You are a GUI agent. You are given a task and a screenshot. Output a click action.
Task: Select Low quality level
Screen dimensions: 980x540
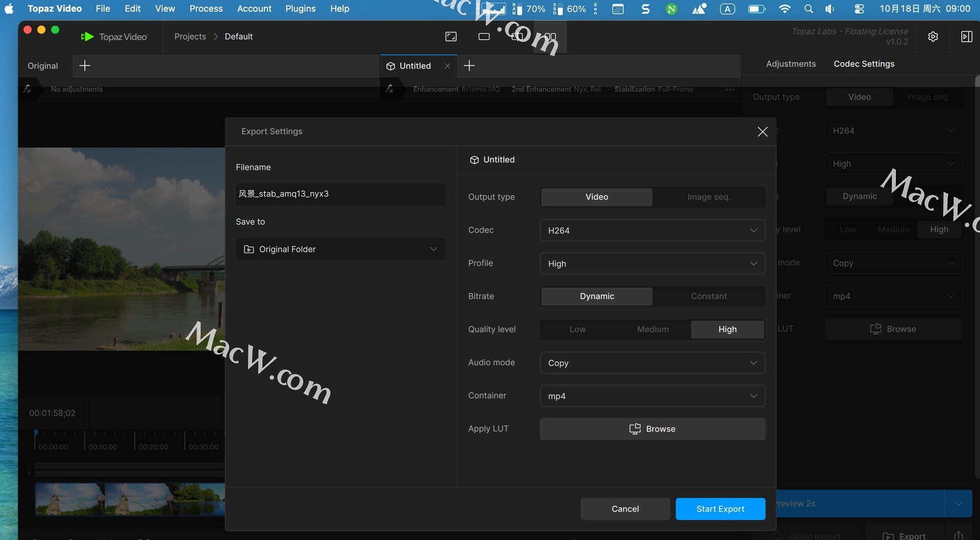tap(577, 330)
